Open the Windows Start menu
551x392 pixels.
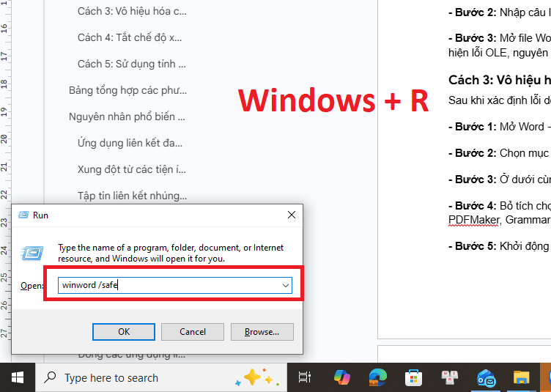18,377
